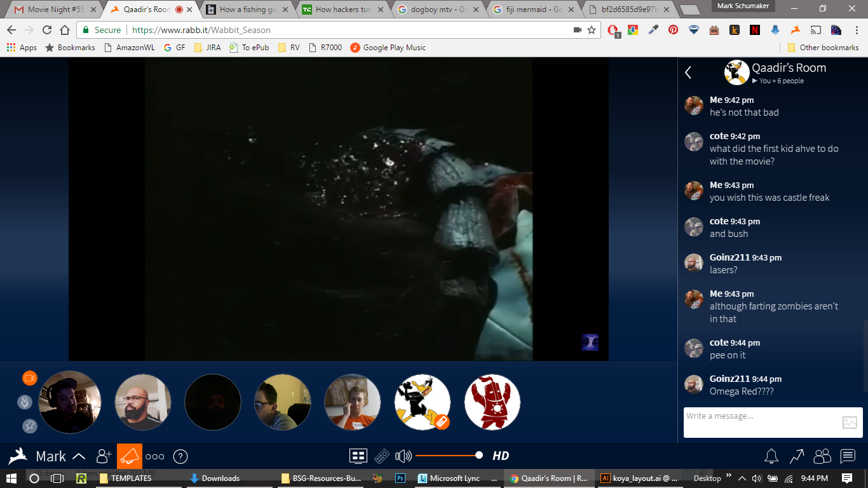The image size is (868, 488).
Task: Open the Google Play Music bookmark
Action: click(x=388, y=48)
